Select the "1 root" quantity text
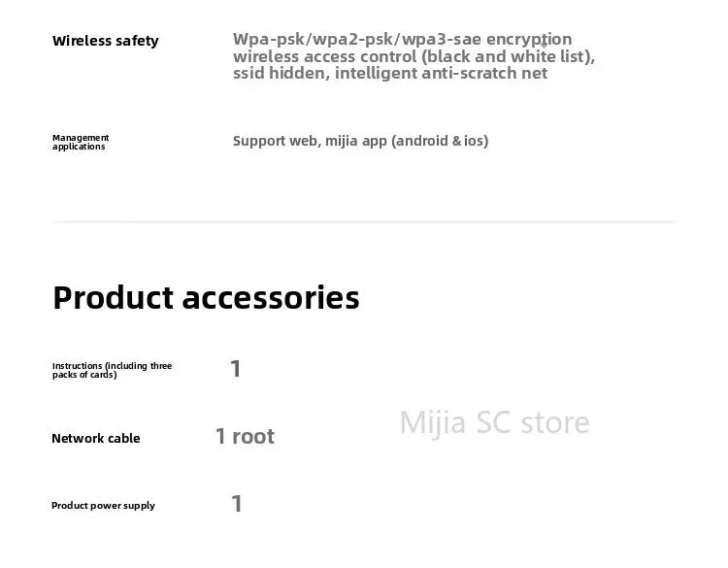 [x=245, y=437]
